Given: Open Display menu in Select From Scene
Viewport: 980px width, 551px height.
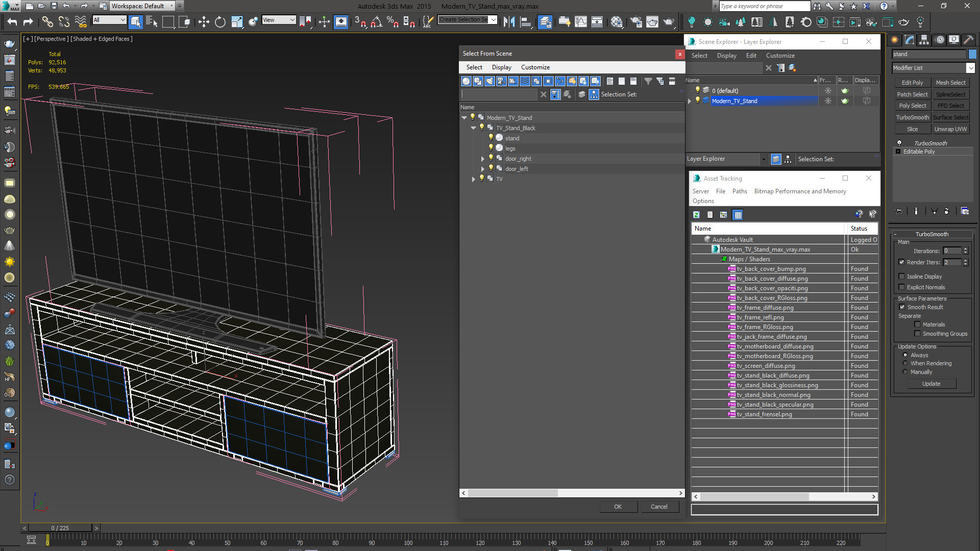Looking at the screenshot, I should pyautogui.click(x=501, y=67).
